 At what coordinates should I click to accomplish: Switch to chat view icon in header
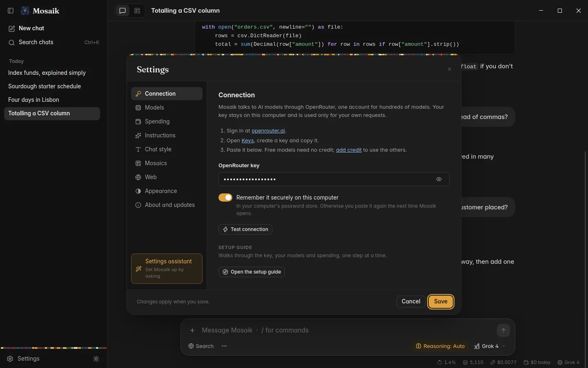122,11
